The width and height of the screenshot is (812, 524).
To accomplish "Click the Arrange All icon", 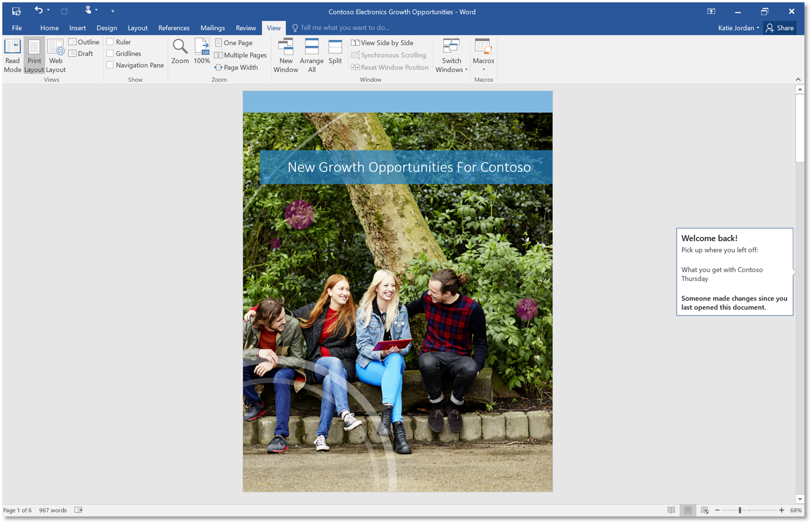I will [x=312, y=55].
